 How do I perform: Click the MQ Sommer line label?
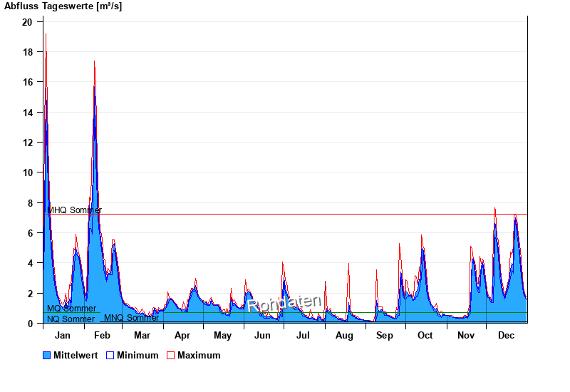tap(71, 309)
